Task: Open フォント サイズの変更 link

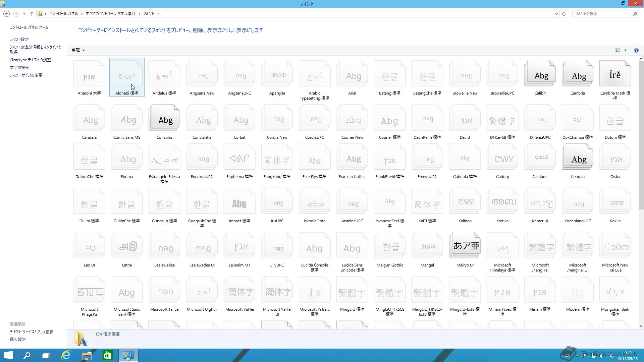Action: pos(26,75)
